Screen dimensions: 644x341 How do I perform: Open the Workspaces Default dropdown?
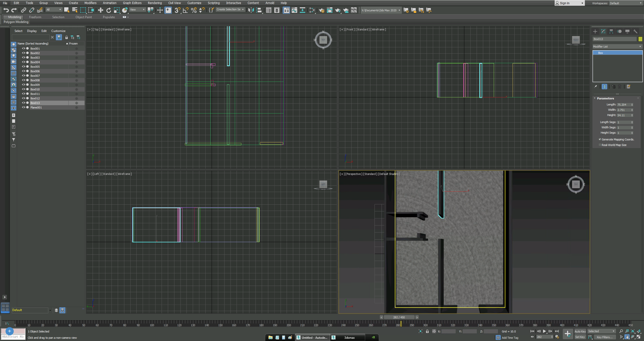(626, 3)
